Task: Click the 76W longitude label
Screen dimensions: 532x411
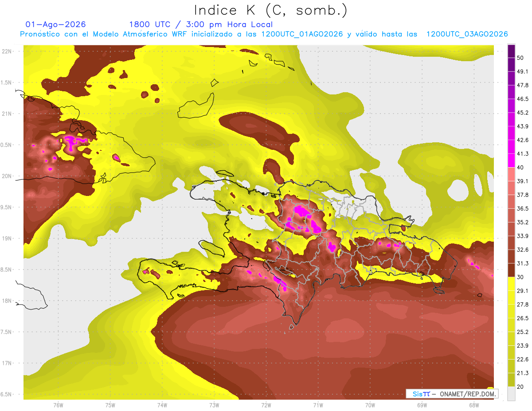Action: point(58,405)
